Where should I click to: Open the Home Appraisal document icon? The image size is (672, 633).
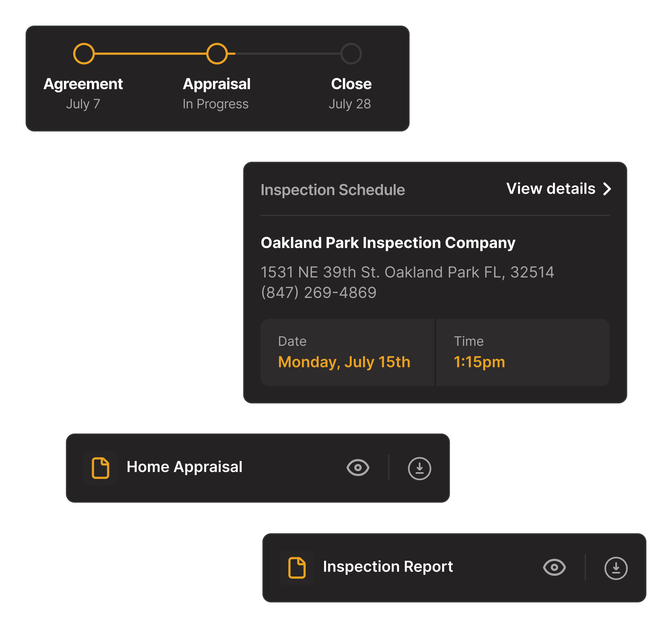(100, 468)
